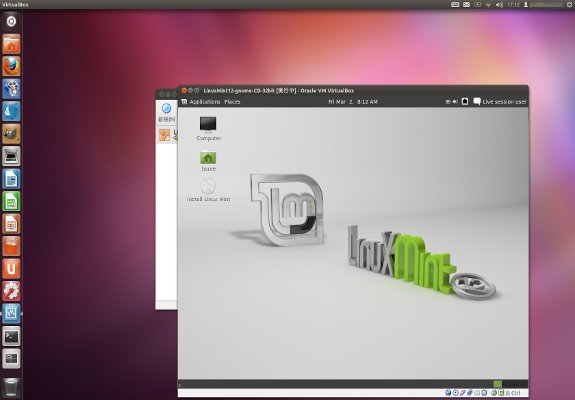
Task: Open the mail envelope indicator in top panel
Action: 466,4
